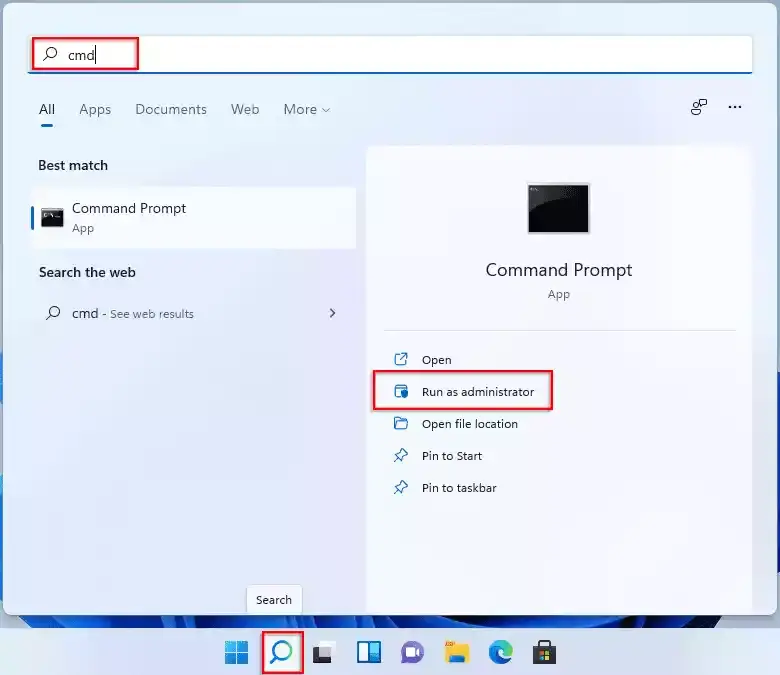Screen dimensions: 780x675
Task: Choose Pin to Start
Action: (x=452, y=456)
